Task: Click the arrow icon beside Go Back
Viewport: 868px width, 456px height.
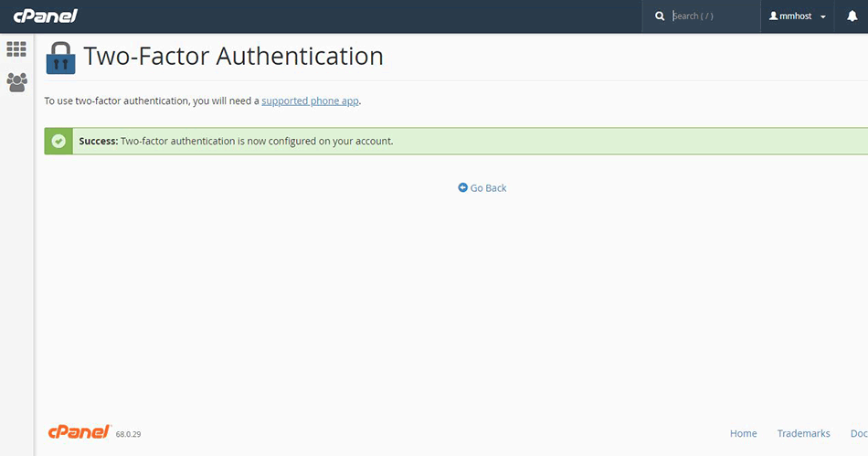Action: point(463,187)
